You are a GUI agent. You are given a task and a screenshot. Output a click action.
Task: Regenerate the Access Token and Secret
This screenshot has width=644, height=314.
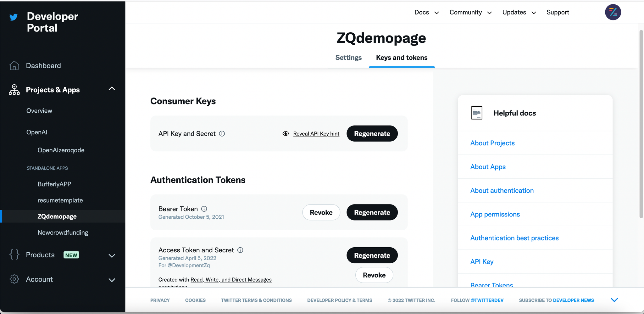tap(372, 255)
